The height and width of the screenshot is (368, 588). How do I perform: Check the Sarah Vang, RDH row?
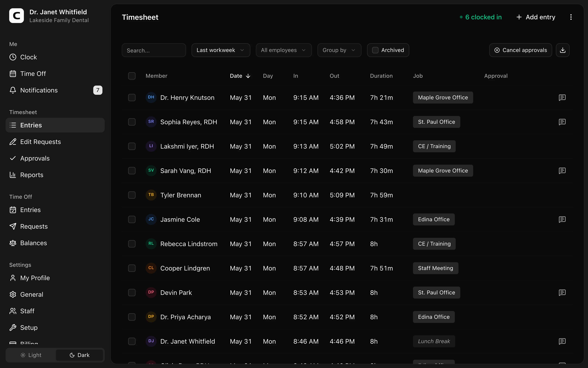(132, 171)
